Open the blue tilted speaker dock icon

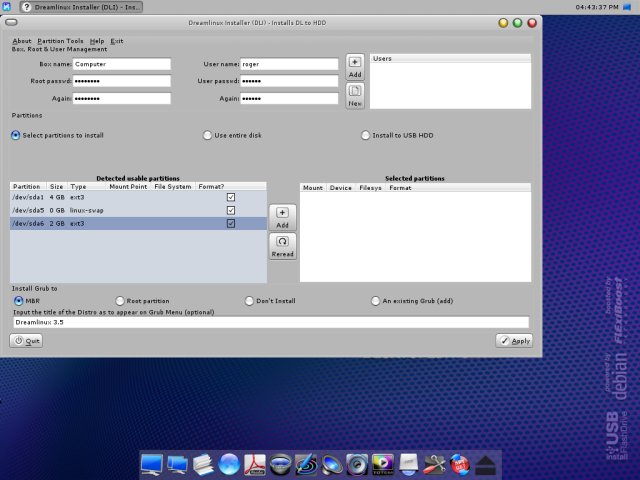coord(332,464)
